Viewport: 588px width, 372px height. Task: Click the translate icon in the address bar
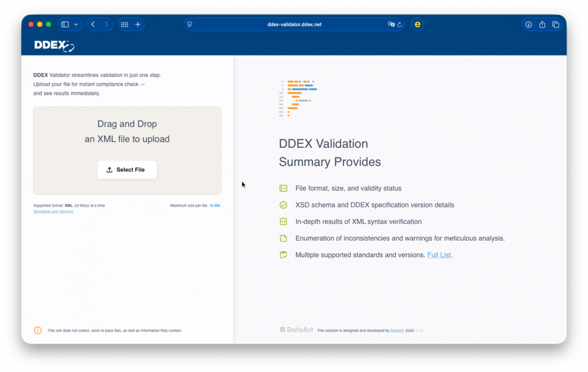coord(390,24)
